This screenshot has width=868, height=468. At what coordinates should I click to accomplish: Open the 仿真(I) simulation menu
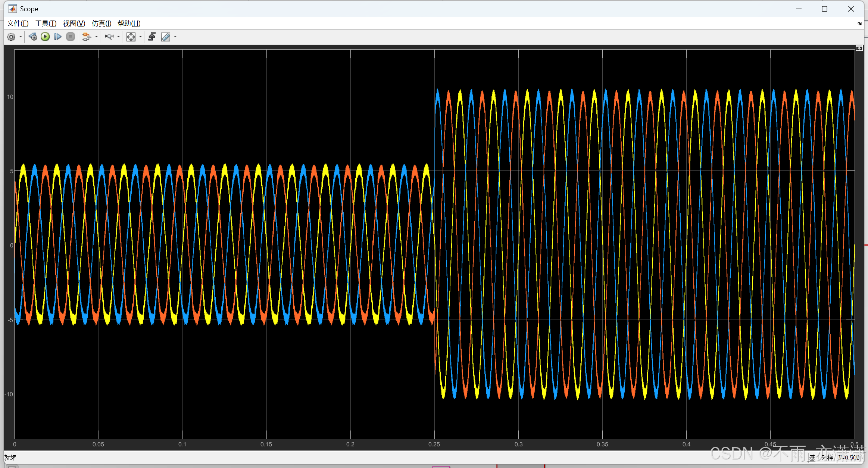coord(101,23)
